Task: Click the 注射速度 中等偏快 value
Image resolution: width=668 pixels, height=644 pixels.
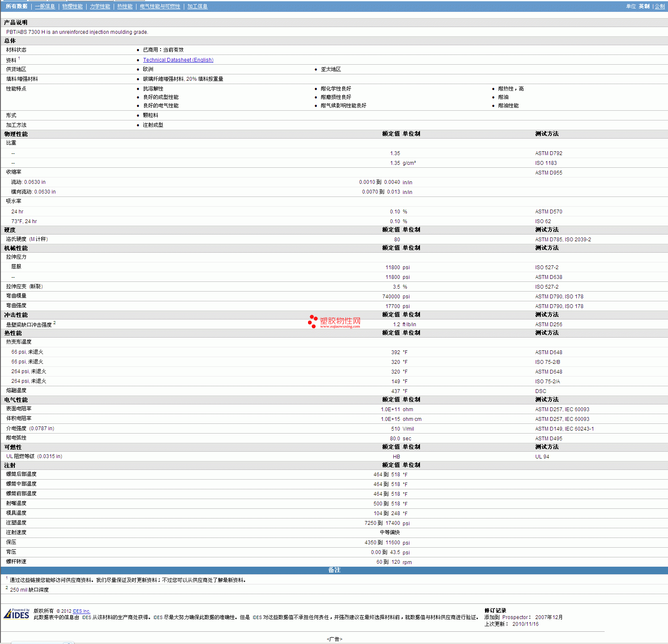Action: click(x=390, y=532)
